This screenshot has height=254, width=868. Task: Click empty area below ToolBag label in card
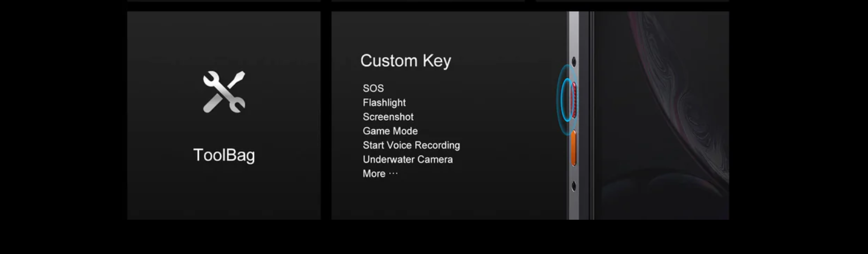[224, 192]
